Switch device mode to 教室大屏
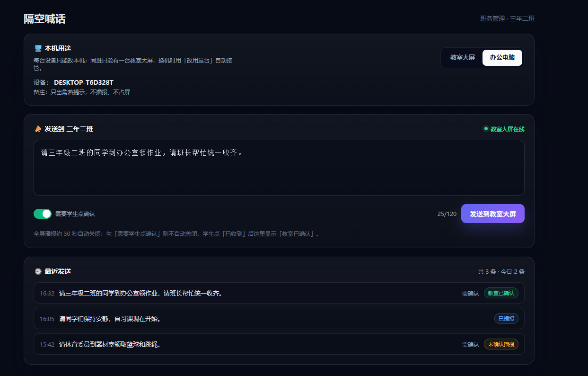Viewport: 588px width, 376px height. point(462,57)
